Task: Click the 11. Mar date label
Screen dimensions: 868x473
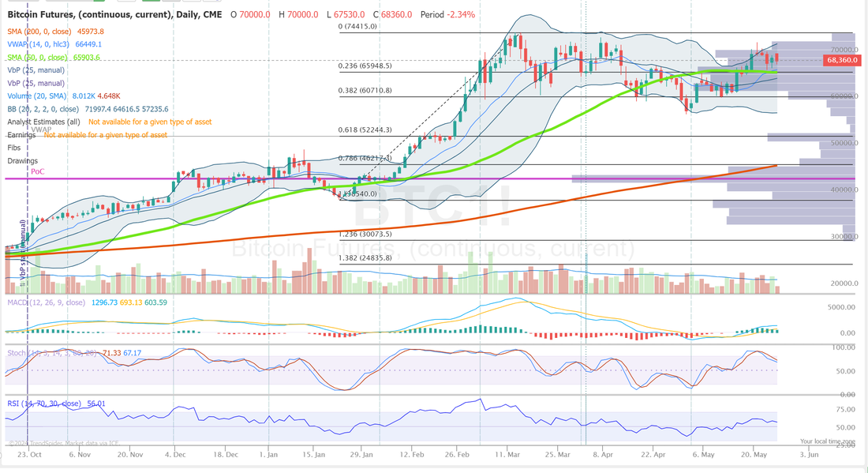Action: (507, 455)
